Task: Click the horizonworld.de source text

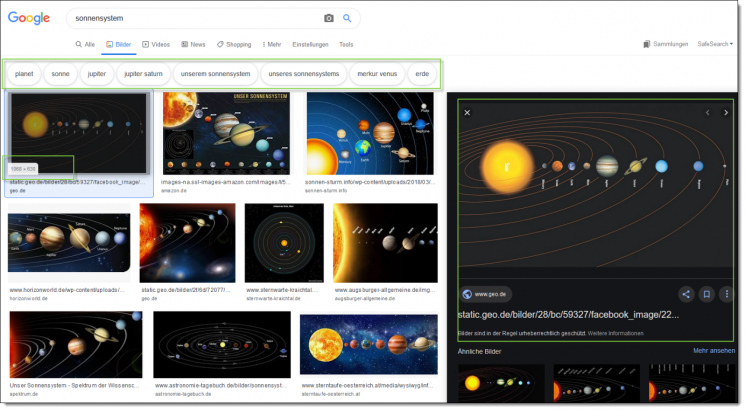Action: [29, 298]
